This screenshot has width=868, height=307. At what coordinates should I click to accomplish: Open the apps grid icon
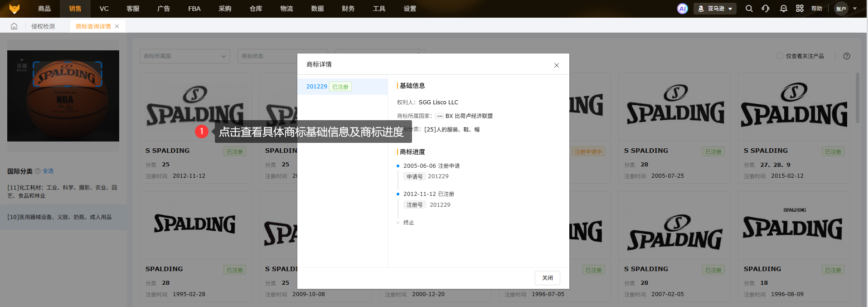coord(800,9)
